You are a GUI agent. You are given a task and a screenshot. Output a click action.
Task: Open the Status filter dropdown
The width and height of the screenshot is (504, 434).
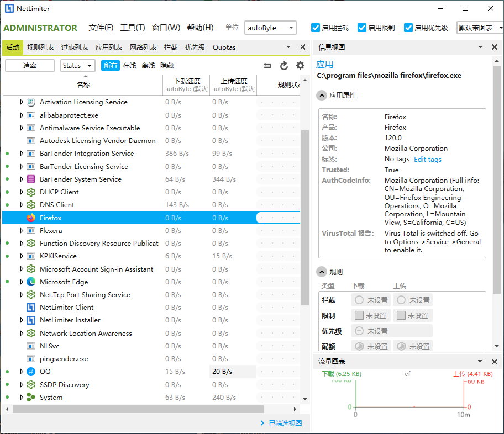coord(78,66)
